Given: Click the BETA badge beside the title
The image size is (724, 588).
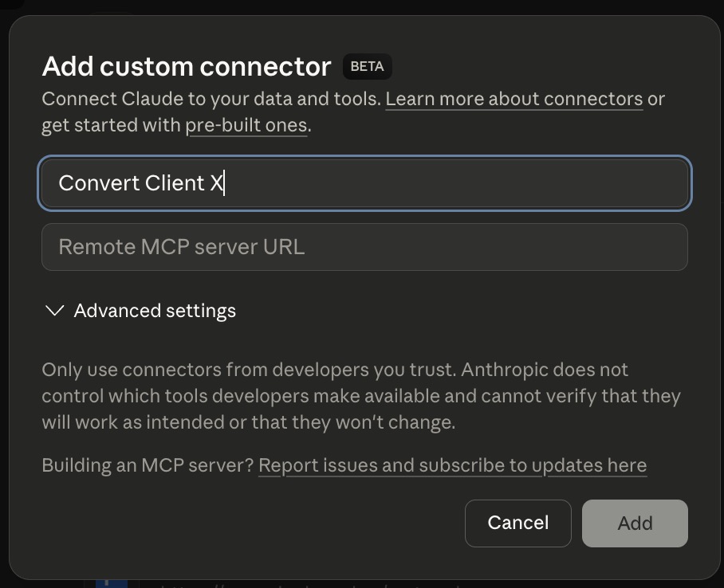Looking at the screenshot, I should (367, 67).
